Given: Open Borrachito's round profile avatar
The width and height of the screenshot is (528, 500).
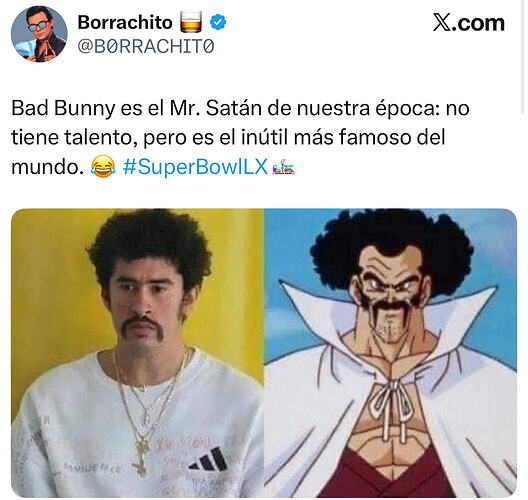Looking at the screenshot, I should click(x=39, y=34).
